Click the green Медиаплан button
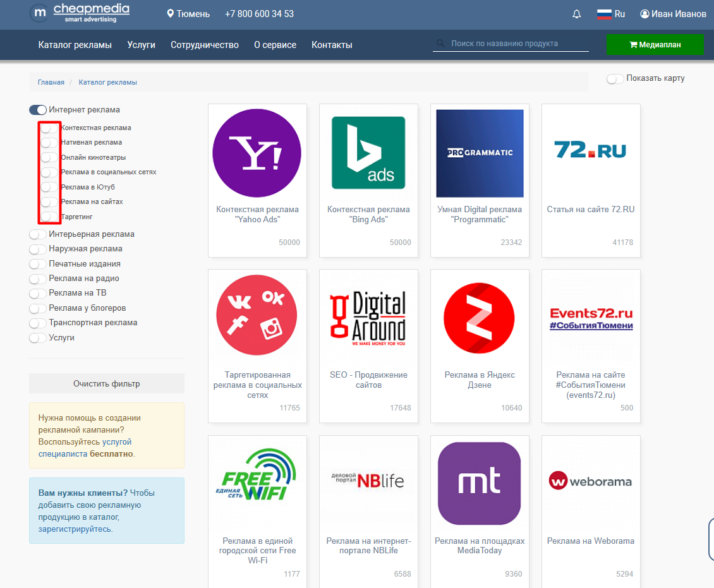The width and height of the screenshot is (714, 588). pos(655,45)
